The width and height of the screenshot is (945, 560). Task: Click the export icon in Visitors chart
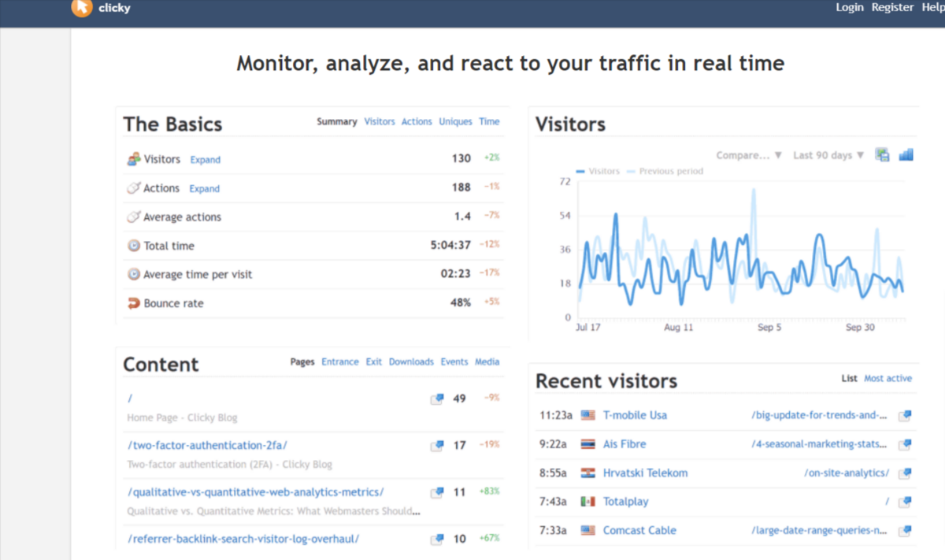click(882, 155)
